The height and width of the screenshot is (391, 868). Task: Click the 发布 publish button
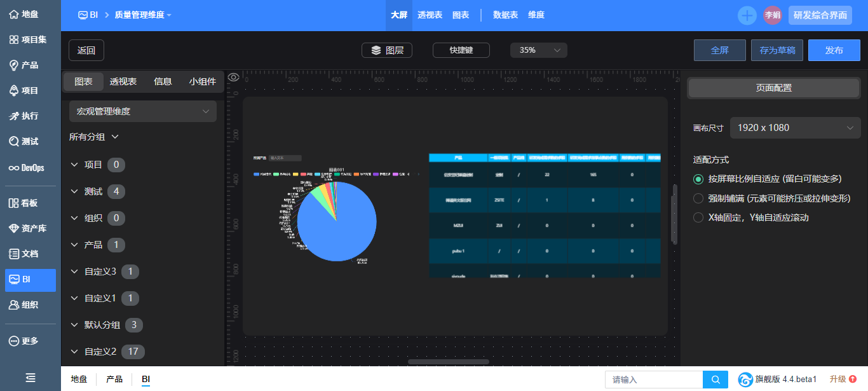pyautogui.click(x=834, y=50)
